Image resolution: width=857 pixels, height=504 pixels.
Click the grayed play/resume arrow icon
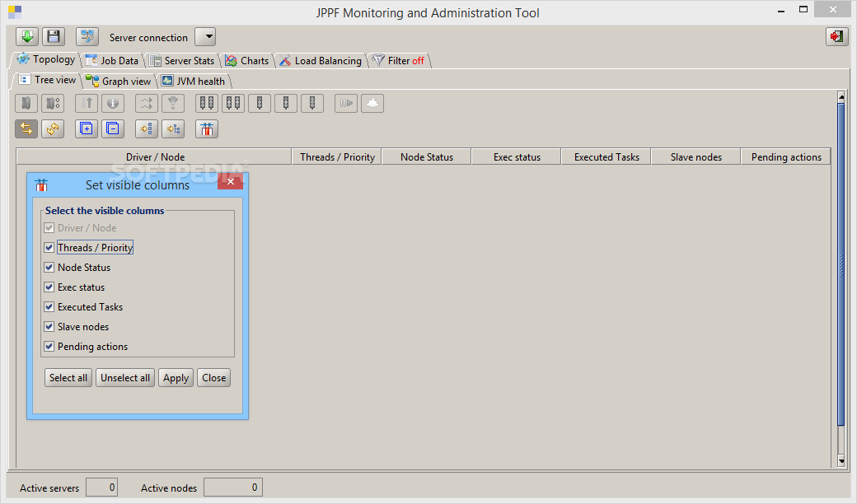click(346, 103)
